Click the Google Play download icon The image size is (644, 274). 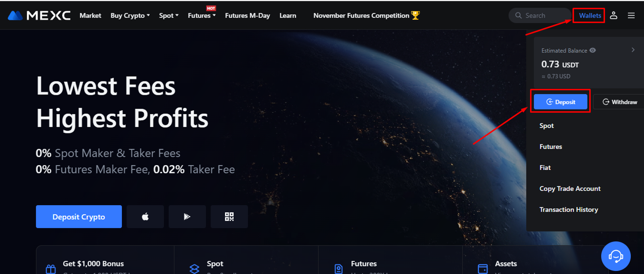pos(187,216)
